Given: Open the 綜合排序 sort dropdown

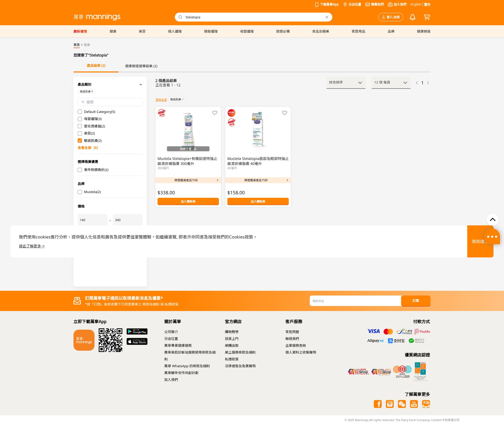Looking at the screenshot, I should pos(346,82).
